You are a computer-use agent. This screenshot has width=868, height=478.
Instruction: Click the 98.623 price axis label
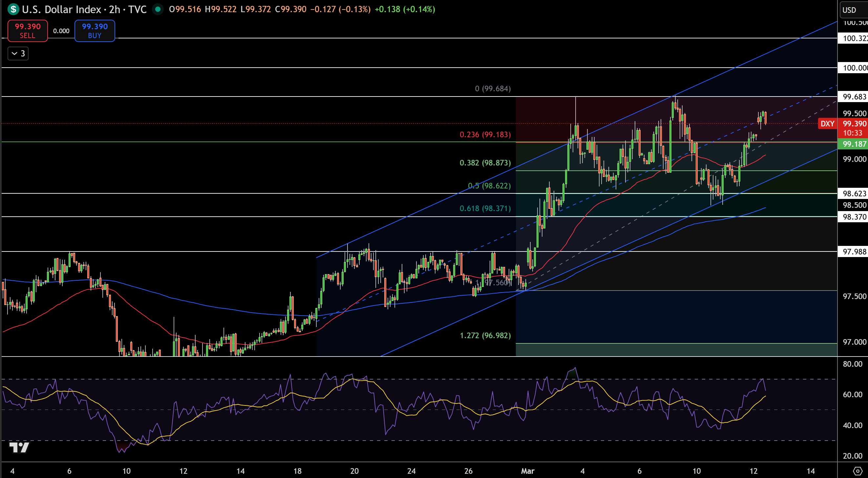(x=853, y=193)
